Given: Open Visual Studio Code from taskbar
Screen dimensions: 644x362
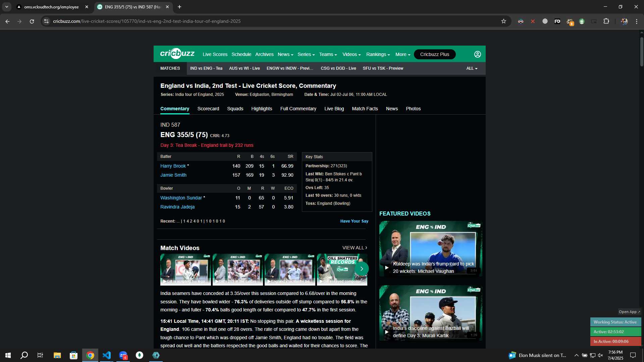Looking at the screenshot, I should point(107,355).
